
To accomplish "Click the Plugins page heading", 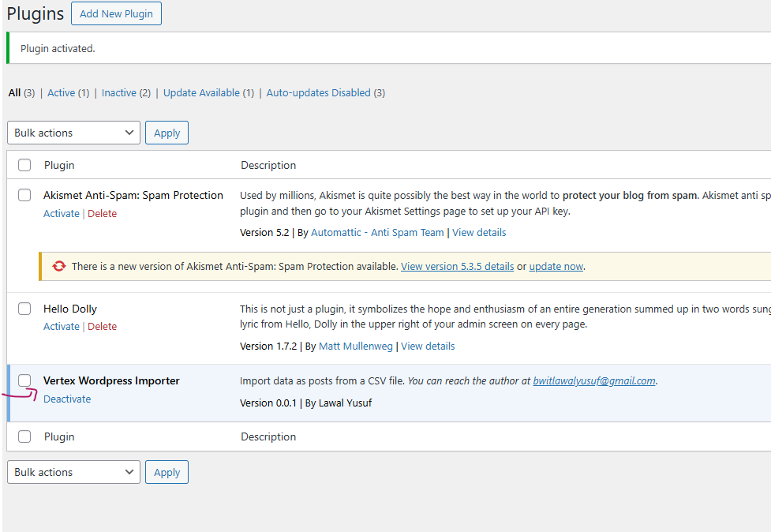I will pyautogui.click(x=36, y=13).
